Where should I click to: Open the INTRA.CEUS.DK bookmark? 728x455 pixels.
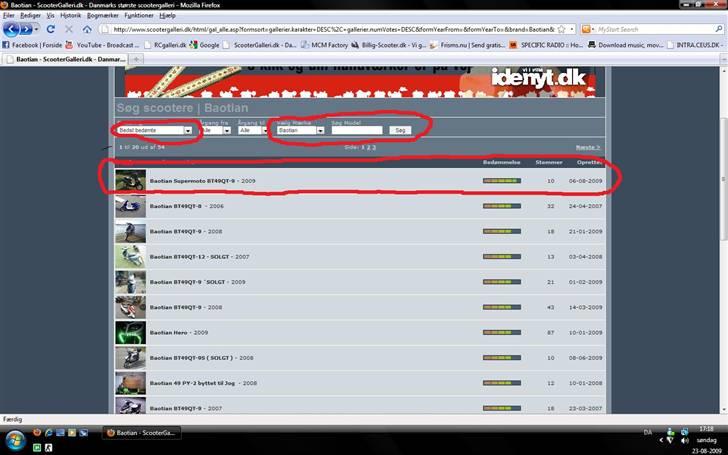tap(695, 45)
